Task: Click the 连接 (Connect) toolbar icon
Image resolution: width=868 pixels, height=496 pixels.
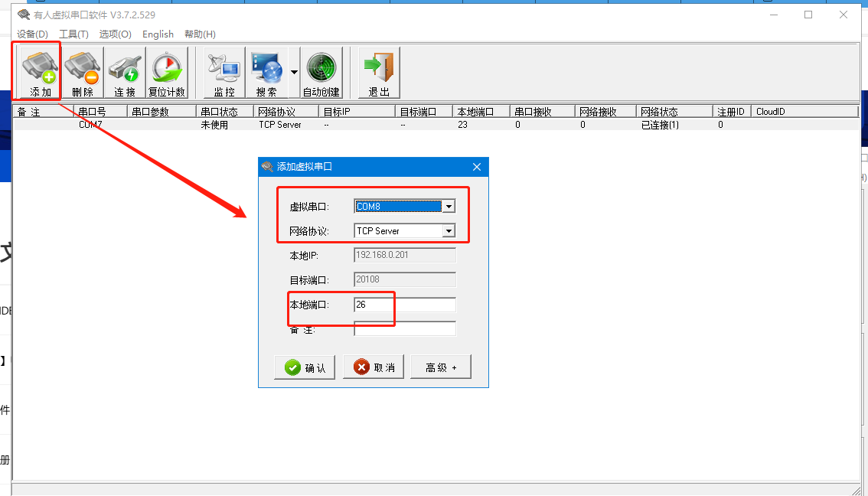Action: [x=125, y=73]
